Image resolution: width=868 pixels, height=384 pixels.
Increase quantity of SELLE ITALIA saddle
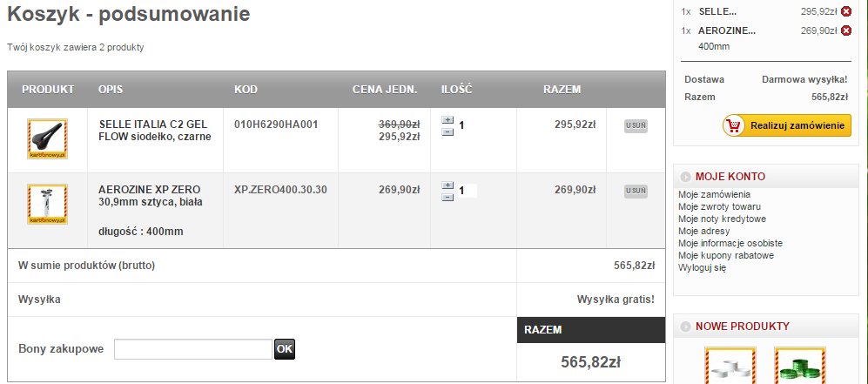point(447,120)
